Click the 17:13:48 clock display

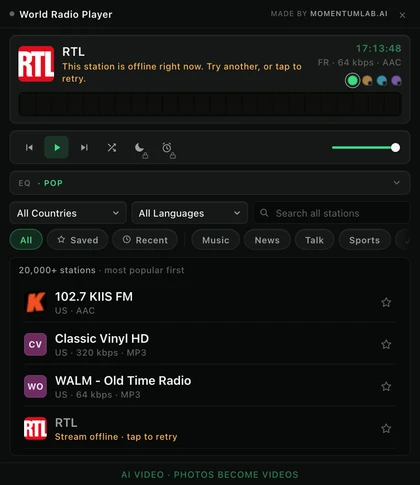coord(378,49)
